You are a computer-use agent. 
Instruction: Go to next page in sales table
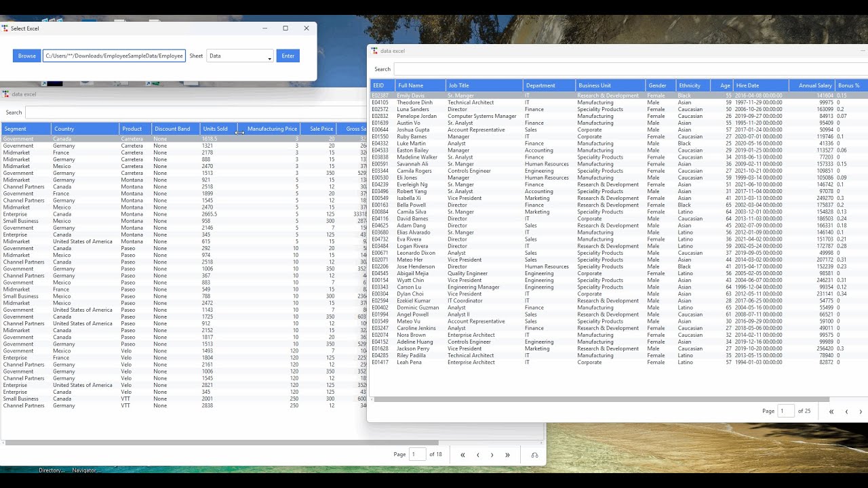point(492,455)
